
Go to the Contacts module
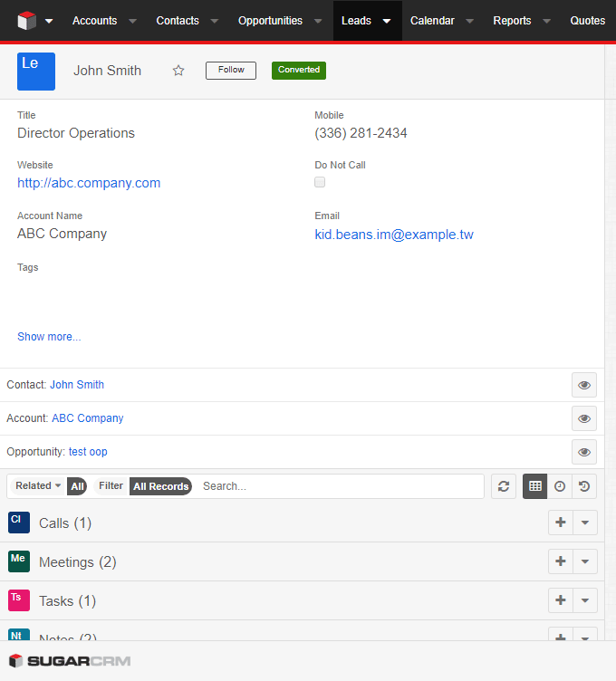coord(178,21)
